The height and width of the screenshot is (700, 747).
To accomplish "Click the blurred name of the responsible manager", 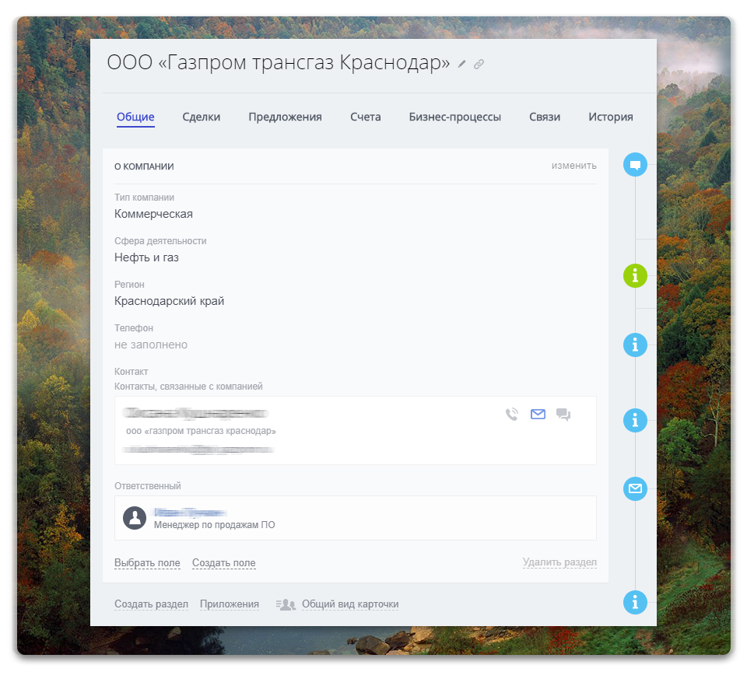I will click(x=190, y=513).
